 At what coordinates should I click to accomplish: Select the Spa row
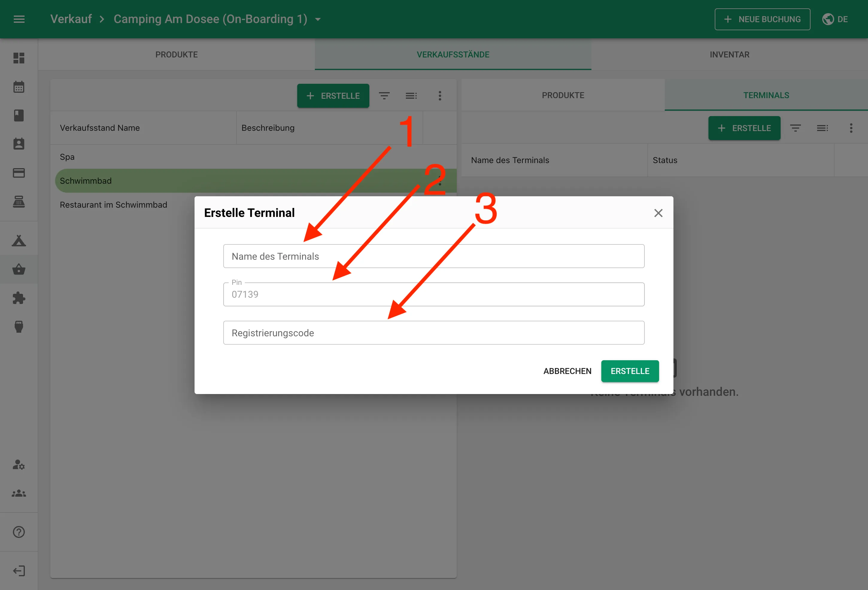point(254,157)
